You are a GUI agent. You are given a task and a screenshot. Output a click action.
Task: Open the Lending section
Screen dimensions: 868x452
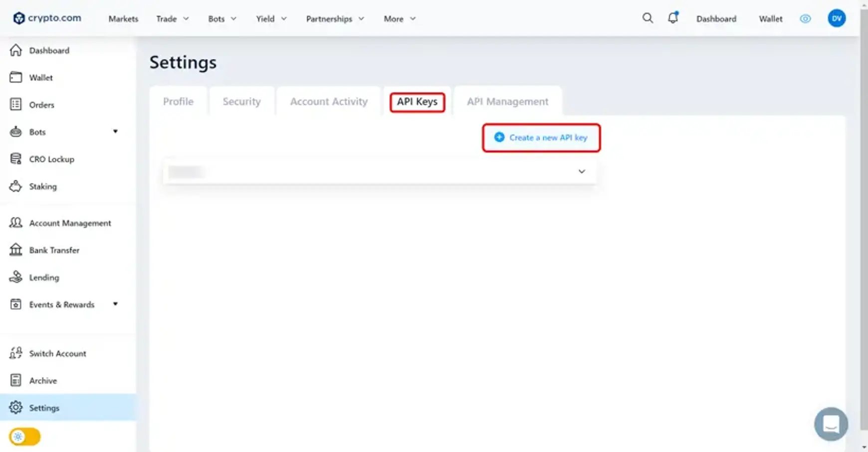coord(44,277)
